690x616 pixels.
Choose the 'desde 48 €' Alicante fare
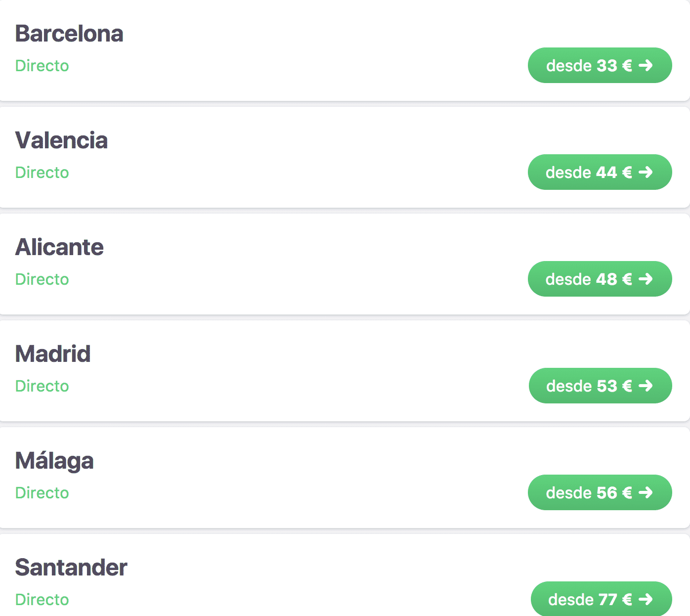coord(600,279)
